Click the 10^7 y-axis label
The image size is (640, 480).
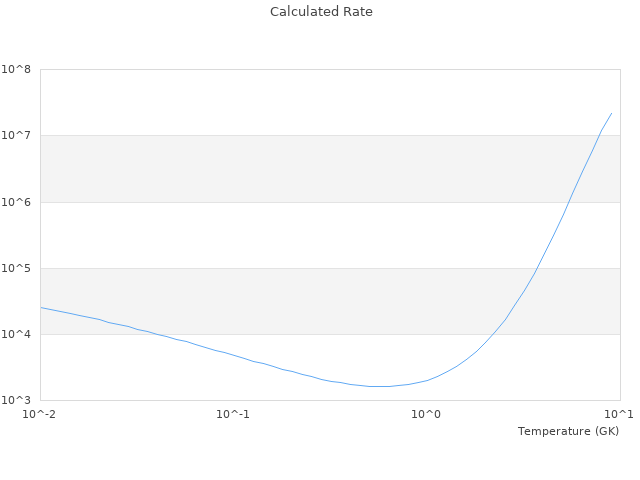click(x=16, y=136)
